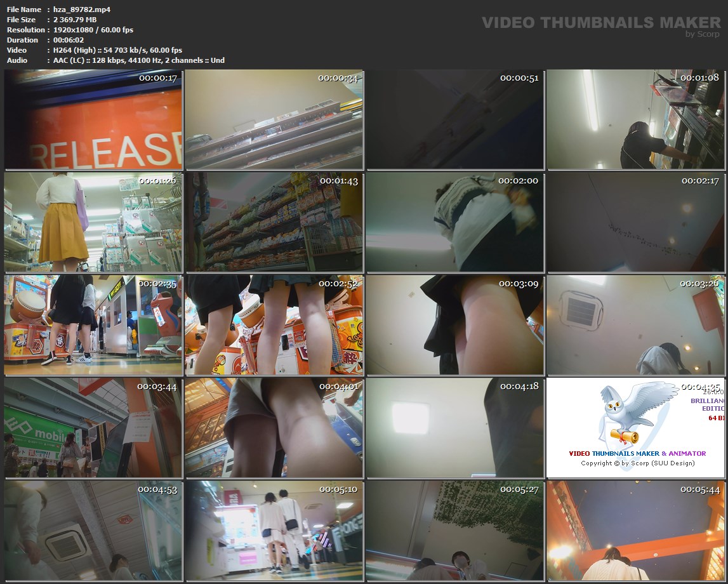Open the store shelves frame at 00:01:43
This screenshot has width=728, height=584.
pos(274,222)
